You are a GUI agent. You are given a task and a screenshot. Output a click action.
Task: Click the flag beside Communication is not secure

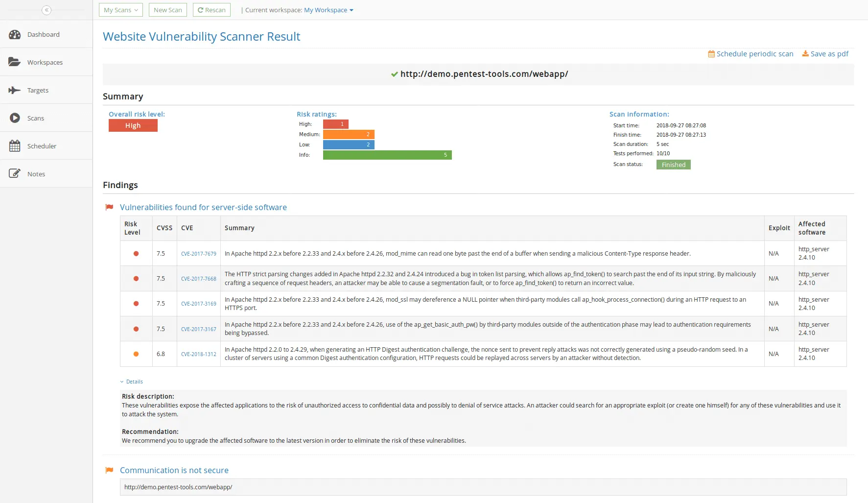coord(109,470)
